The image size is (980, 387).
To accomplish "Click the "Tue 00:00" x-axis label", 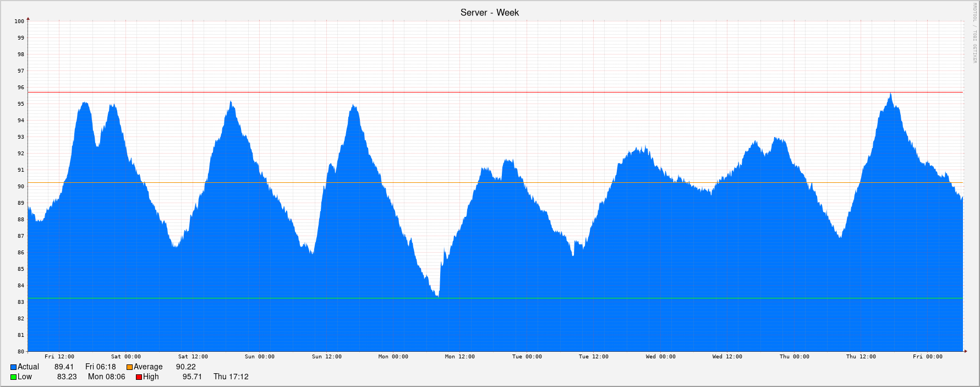I will coord(527,357).
